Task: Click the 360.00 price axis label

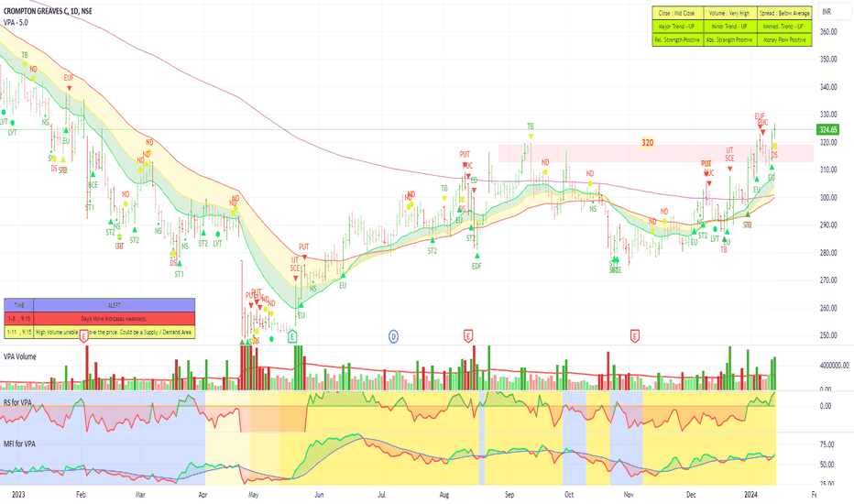Action: click(x=828, y=31)
